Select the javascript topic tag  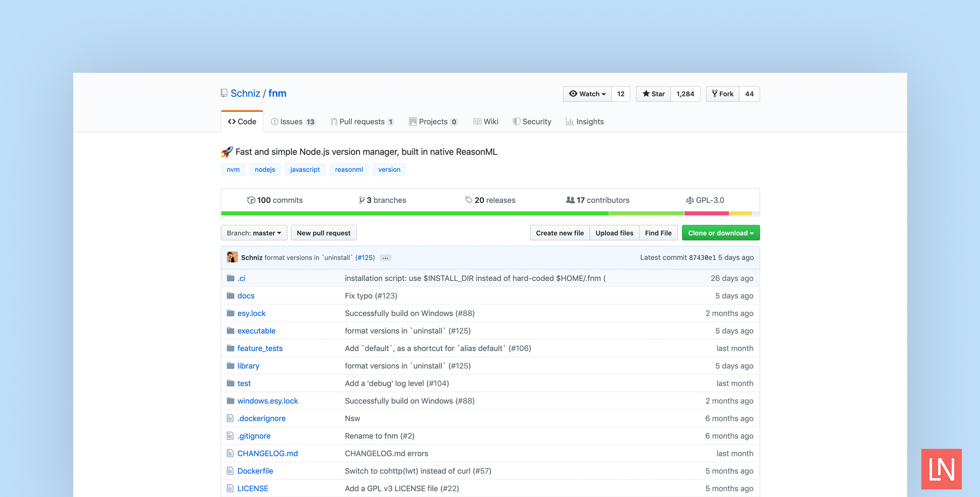[305, 169]
